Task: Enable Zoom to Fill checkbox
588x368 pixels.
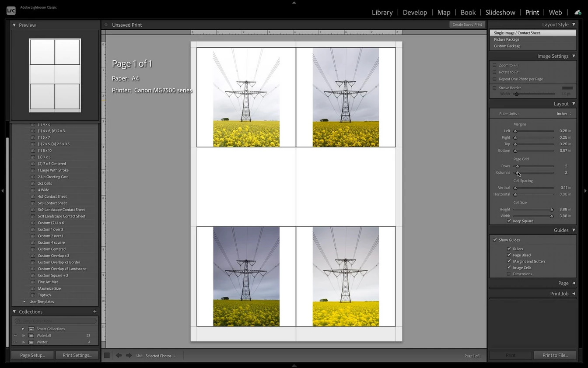Action: click(x=494, y=65)
